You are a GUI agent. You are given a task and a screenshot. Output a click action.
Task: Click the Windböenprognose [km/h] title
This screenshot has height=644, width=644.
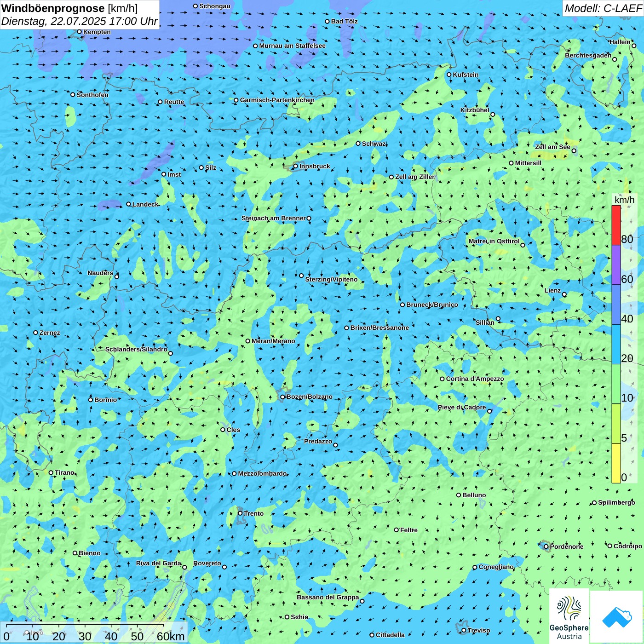[x=69, y=8]
